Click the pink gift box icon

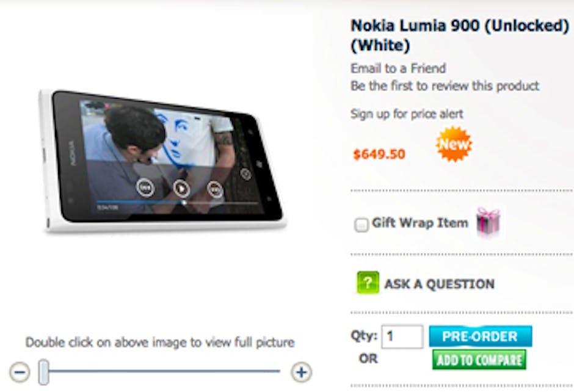click(x=488, y=222)
